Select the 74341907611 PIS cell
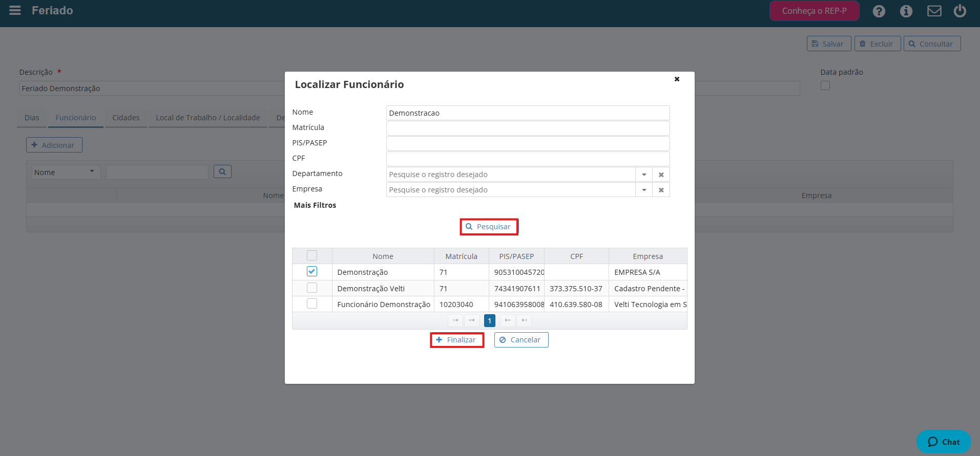980x456 pixels. click(516, 288)
